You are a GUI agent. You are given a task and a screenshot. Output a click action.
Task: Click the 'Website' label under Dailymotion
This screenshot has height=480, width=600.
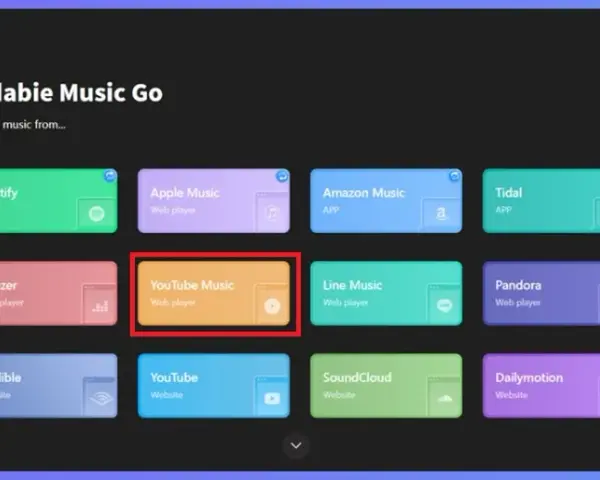click(512, 395)
